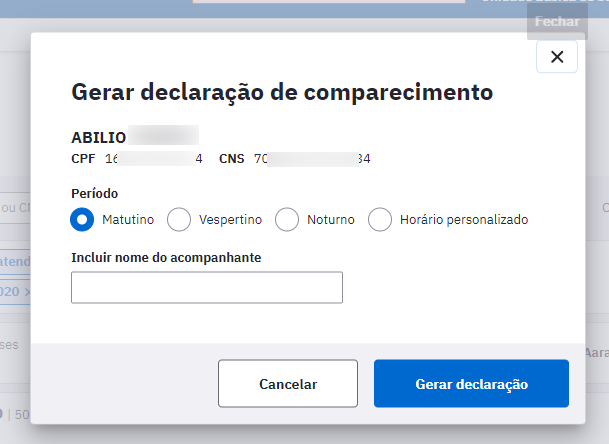Click the Período section label
This screenshot has width=609, height=444.
pyautogui.click(x=95, y=193)
